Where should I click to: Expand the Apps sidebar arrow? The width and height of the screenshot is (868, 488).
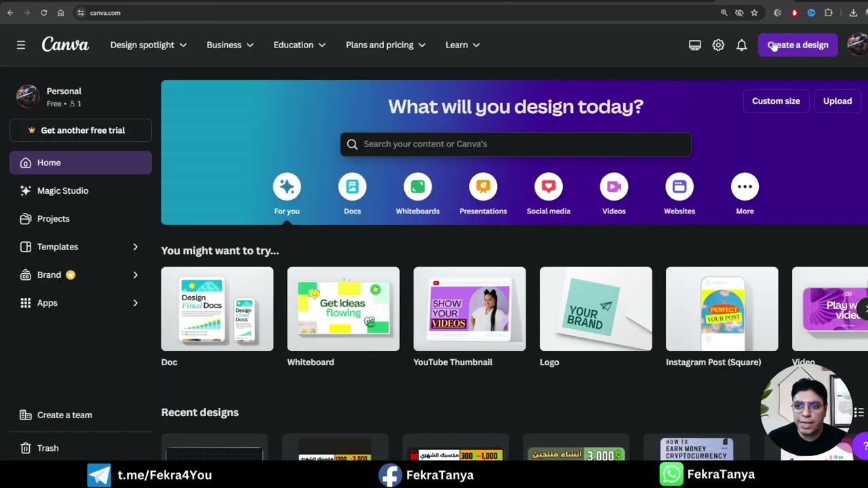click(135, 303)
